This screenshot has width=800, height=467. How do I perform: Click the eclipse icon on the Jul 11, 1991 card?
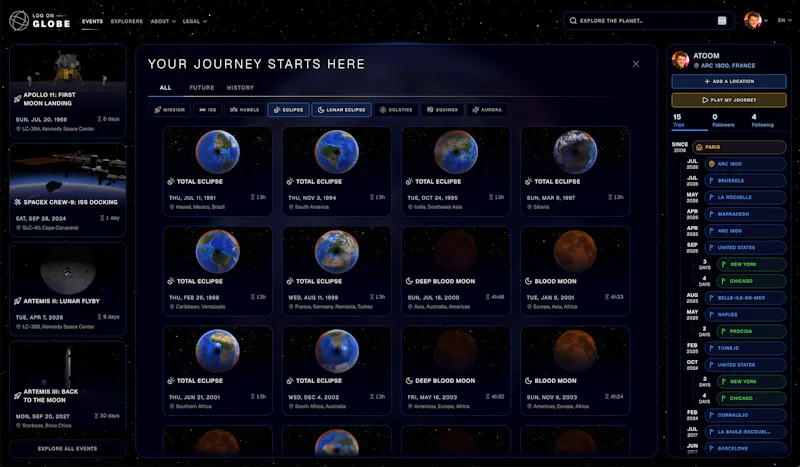point(171,181)
